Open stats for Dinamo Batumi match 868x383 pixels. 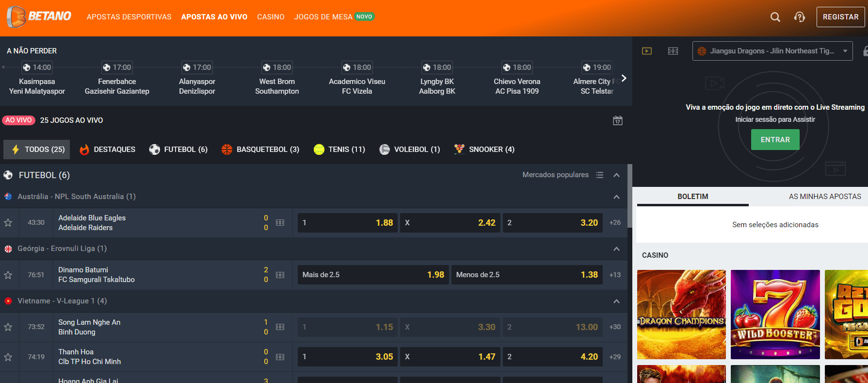280,275
